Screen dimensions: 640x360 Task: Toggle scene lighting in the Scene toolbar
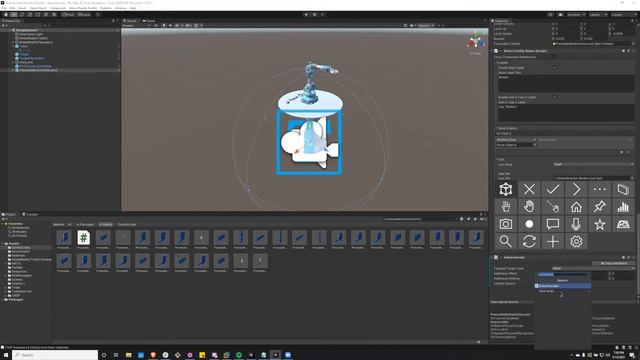coord(164,25)
